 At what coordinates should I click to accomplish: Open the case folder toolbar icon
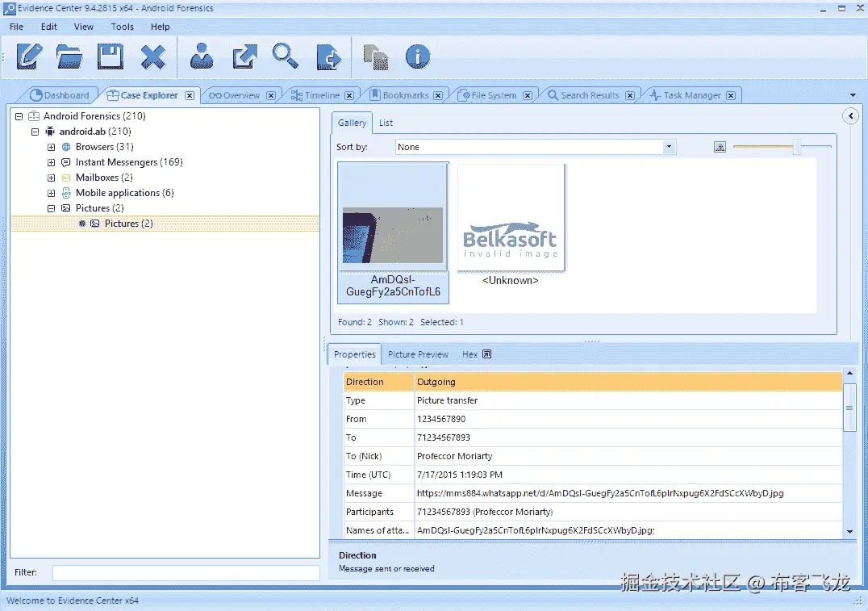click(x=69, y=56)
